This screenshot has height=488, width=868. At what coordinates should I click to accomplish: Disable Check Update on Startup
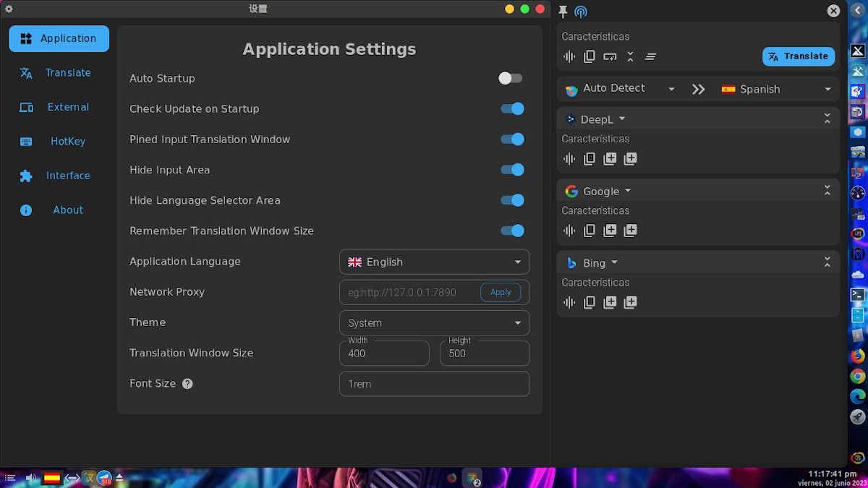coord(512,109)
